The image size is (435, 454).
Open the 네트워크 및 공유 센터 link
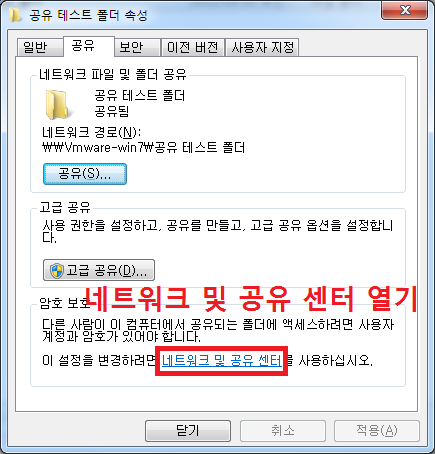tap(222, 360)
